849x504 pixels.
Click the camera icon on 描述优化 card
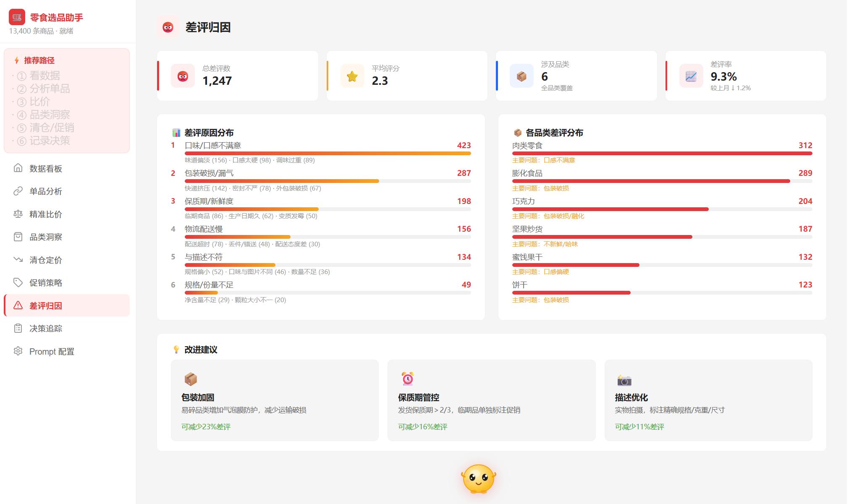pyautogui.click(x=624, y=380)
